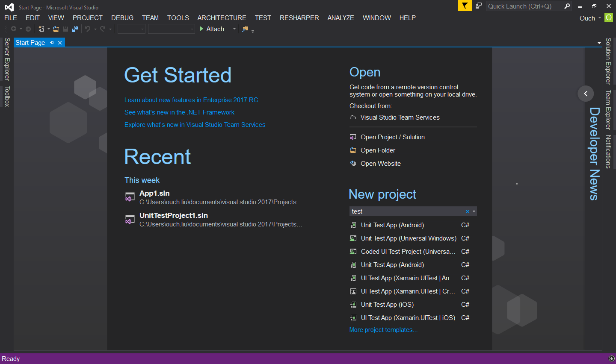Screen dimensions: 616x364
Task: Pin the Start Page tab
Action: (52, 43)
